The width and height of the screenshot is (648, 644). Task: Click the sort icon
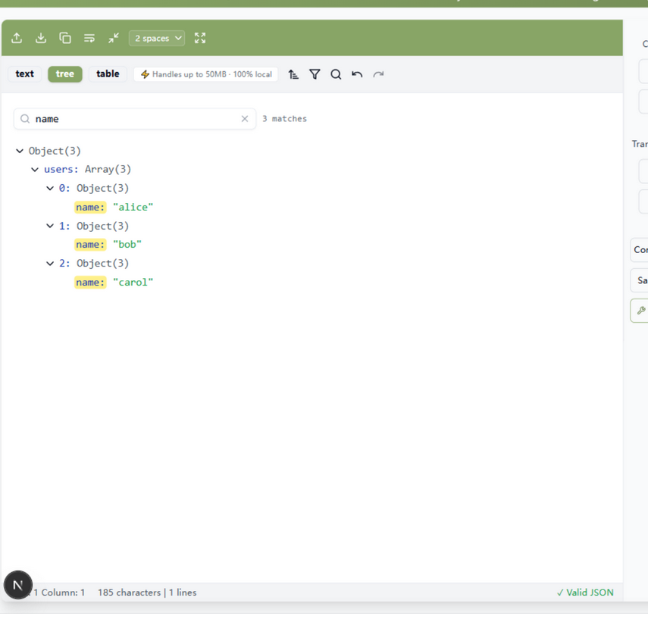[293, 74]
